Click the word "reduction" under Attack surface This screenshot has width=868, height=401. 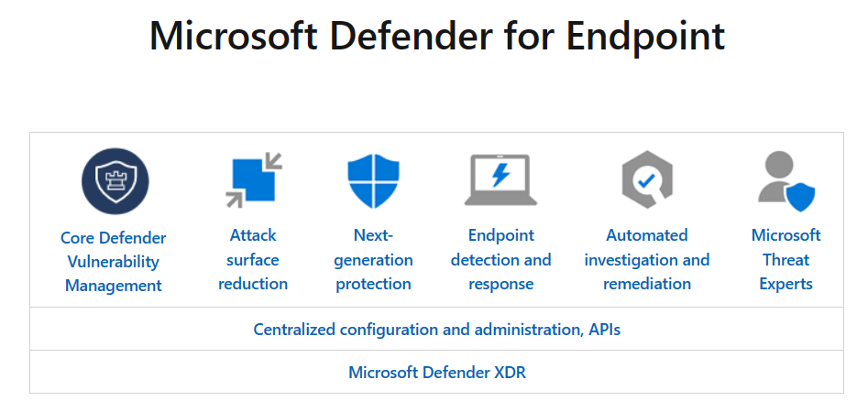tap(253, 284)
